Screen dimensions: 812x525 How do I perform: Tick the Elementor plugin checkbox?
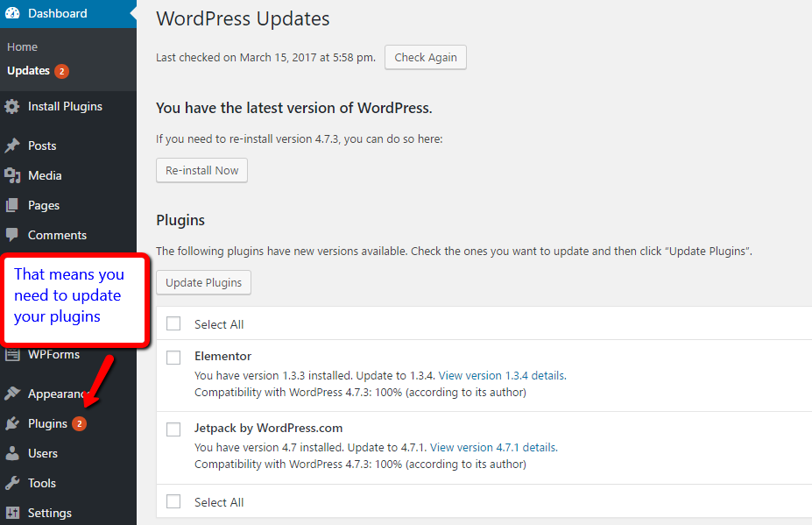(x=173, y=357)
